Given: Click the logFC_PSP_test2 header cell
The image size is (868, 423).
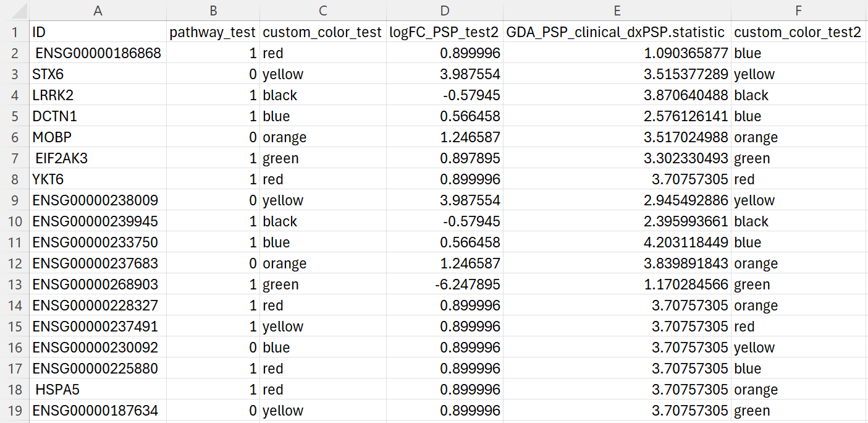Looking at the screenshot, I should point(445,32).
